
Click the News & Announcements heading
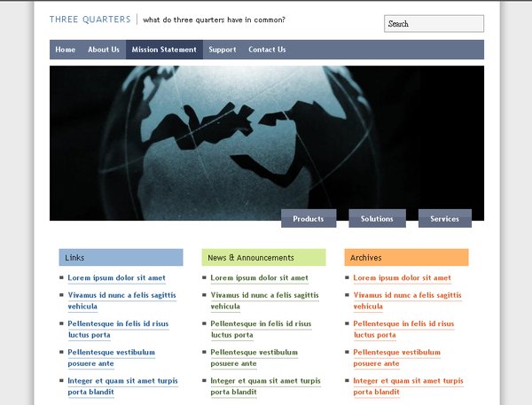[x=263, y=258]
